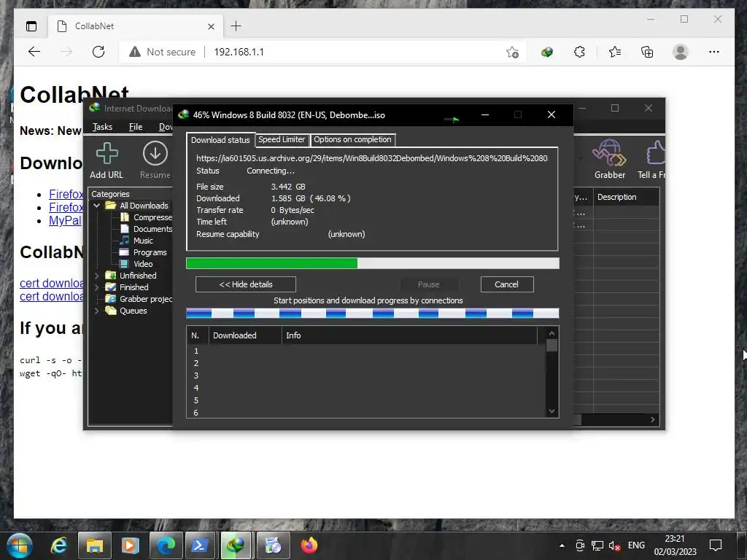Click the ENG language indicator
The width and height of the screenshot is (747, 560).
point(636,545)
